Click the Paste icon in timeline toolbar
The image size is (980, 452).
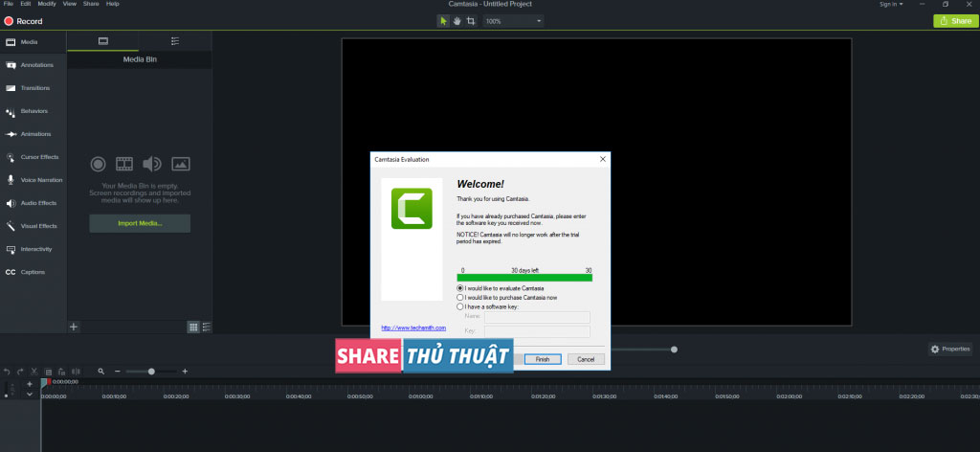click(x=61, y=372)
